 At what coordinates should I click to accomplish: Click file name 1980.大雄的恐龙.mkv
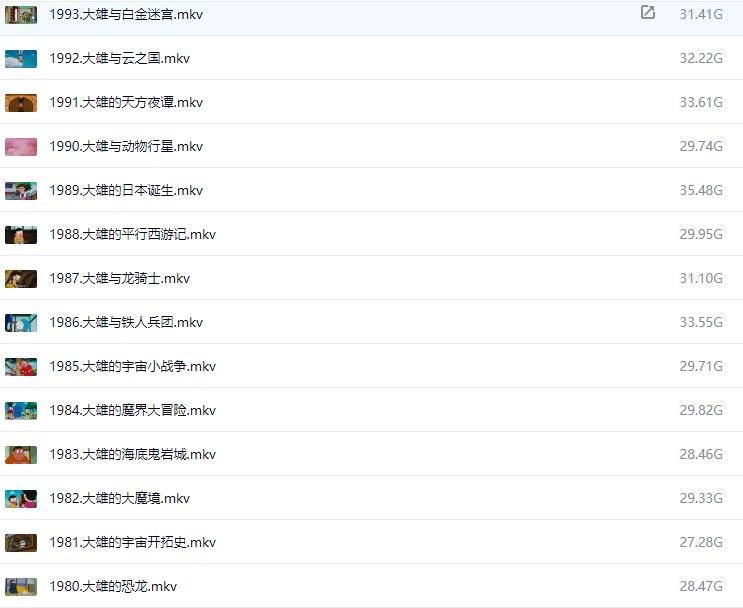tap(113, 587)
